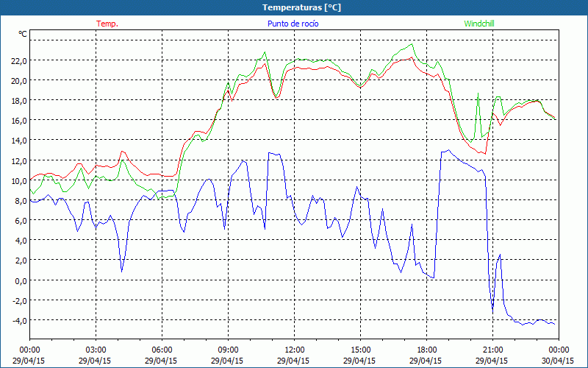
Task: Click the 22,0 y-axis value
Action: tap(19, 61)
